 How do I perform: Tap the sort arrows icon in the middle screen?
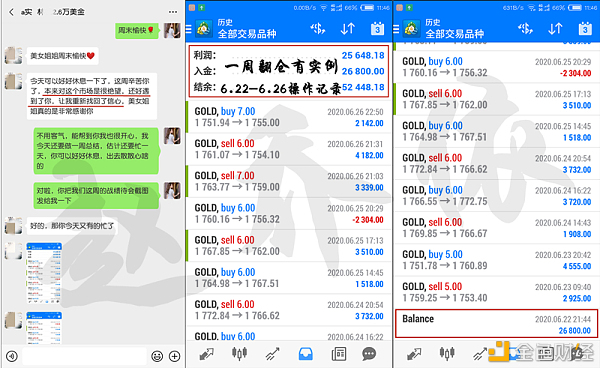click(347, 29)
